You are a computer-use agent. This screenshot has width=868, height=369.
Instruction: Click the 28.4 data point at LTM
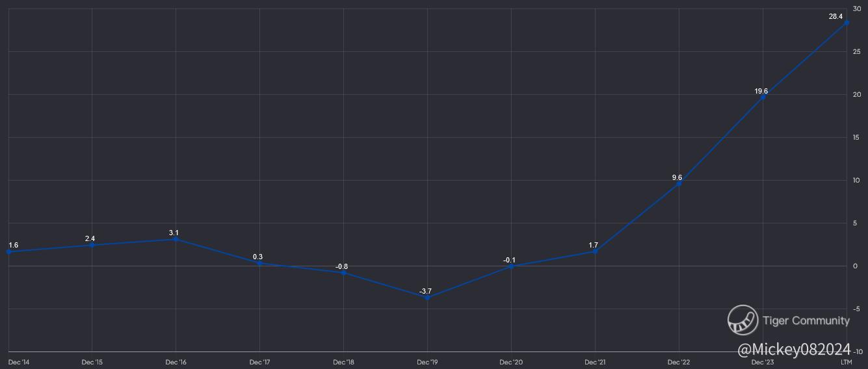point(847,23)
